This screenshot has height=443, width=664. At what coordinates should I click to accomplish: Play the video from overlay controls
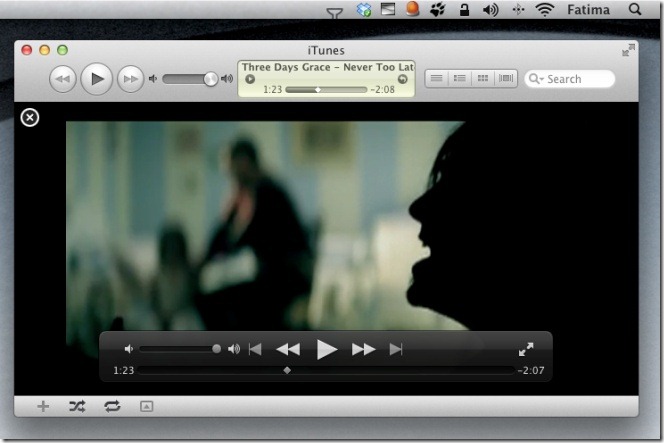[326, 349]
